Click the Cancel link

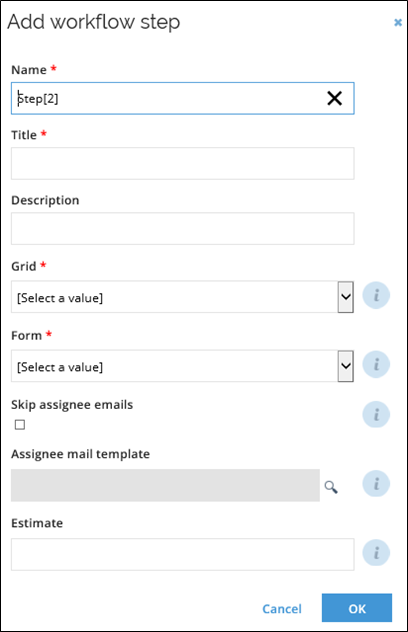pyautogui.click(x=282, y=609)
